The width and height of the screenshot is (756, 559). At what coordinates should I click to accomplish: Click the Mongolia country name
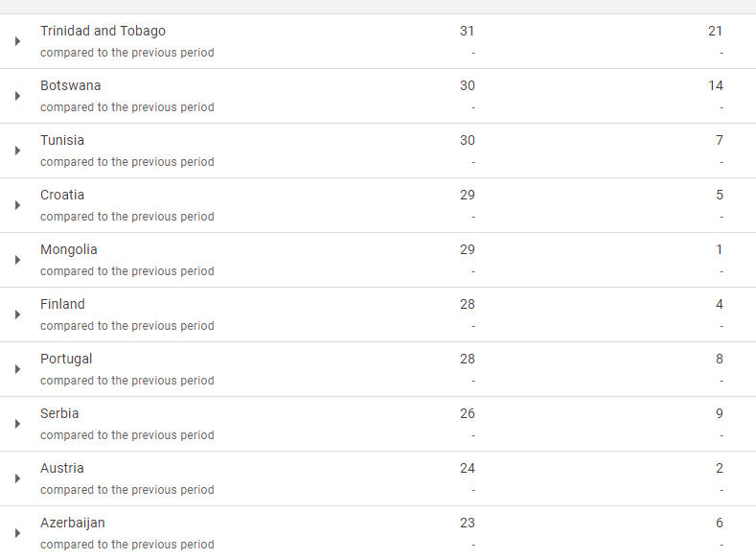coord(69,249)
